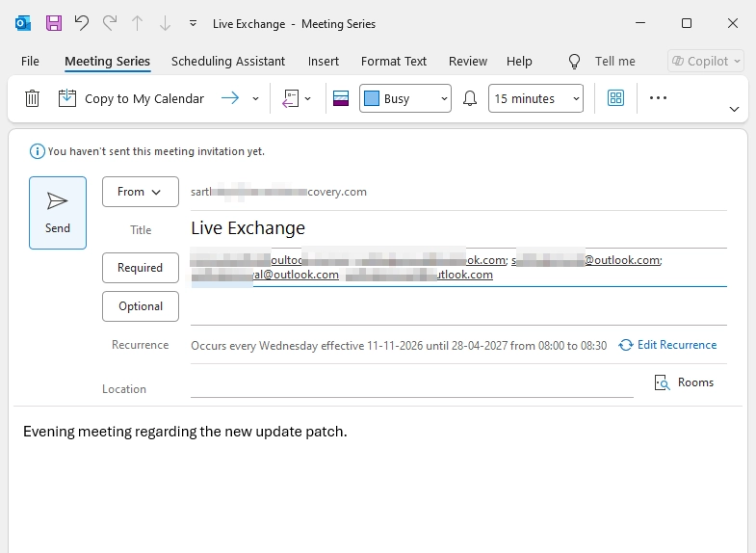Image resolution: width=756 pixels, height=553 pixels.
Task: Click the Required attendees address field
Action: pyautogui.click(x=458, y=268)
